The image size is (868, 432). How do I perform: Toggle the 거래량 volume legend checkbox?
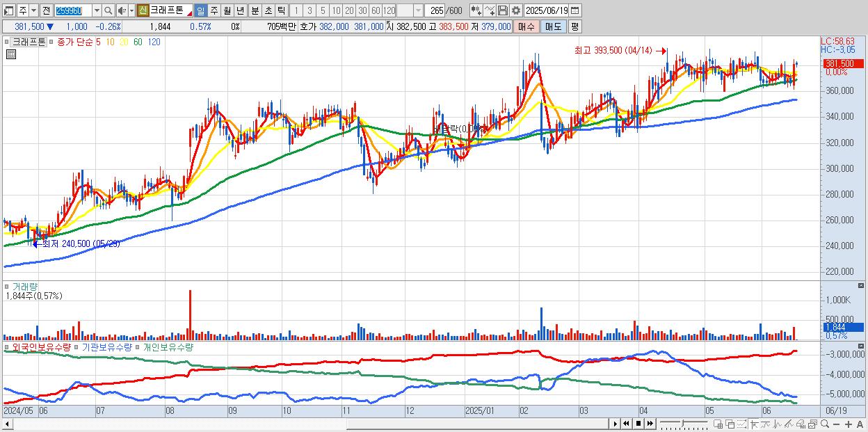click(7, 287)
